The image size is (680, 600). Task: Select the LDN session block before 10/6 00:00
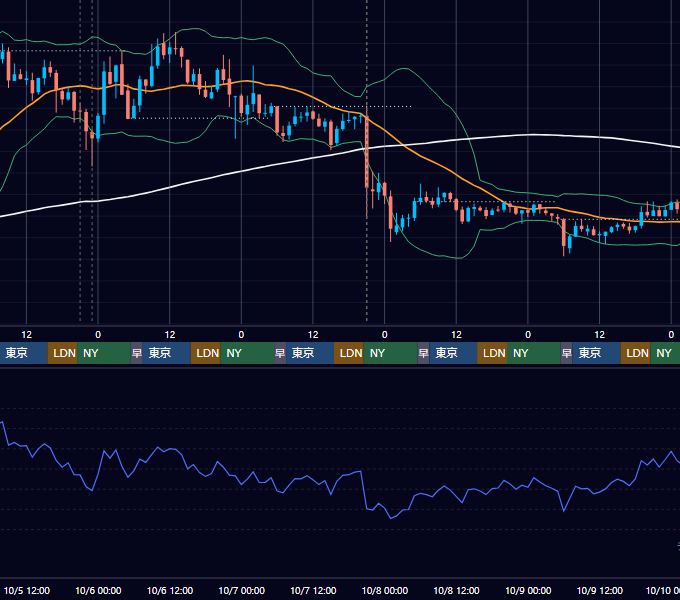[62, 353]
